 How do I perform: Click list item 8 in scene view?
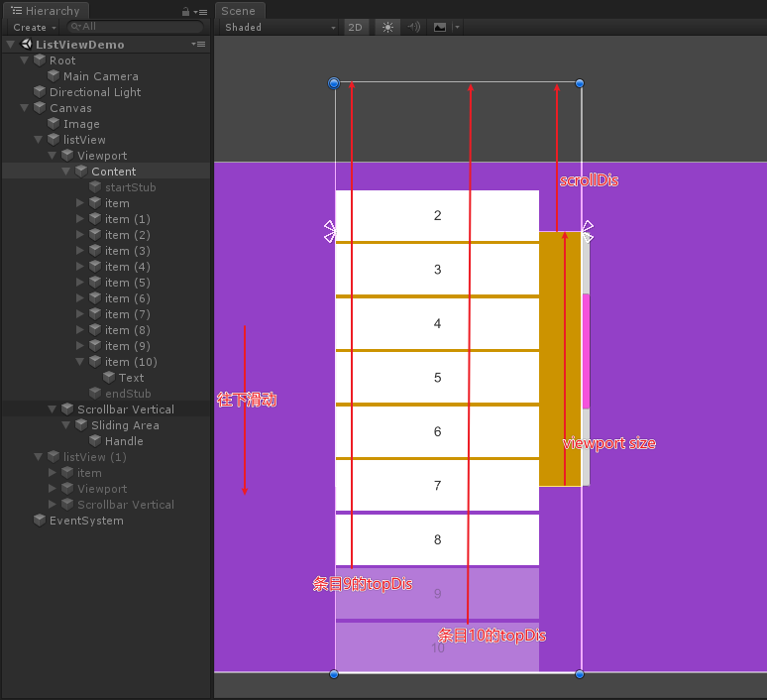click(x=437, y=539)
